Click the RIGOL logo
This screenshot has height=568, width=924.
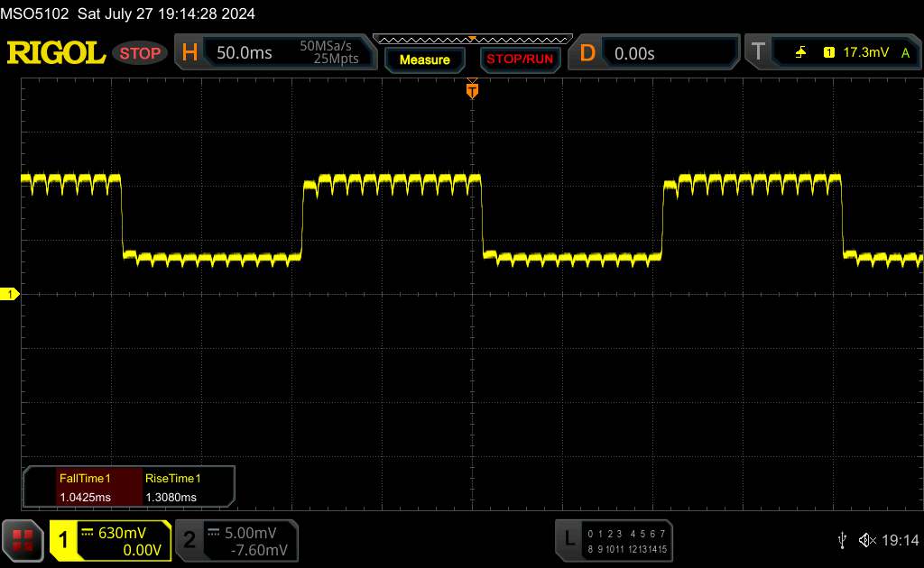(56, 53)
